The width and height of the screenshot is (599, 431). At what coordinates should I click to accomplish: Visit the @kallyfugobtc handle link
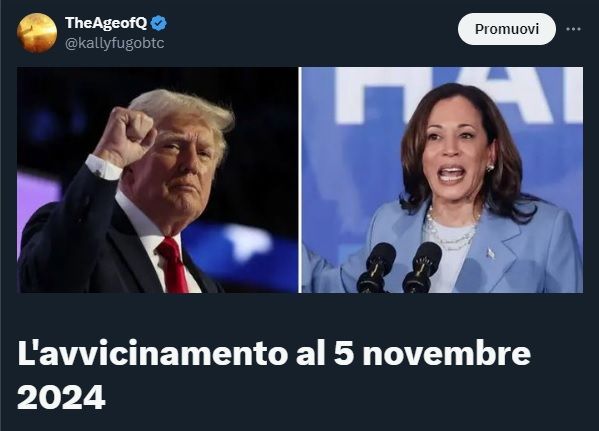[x=115, y=43]
